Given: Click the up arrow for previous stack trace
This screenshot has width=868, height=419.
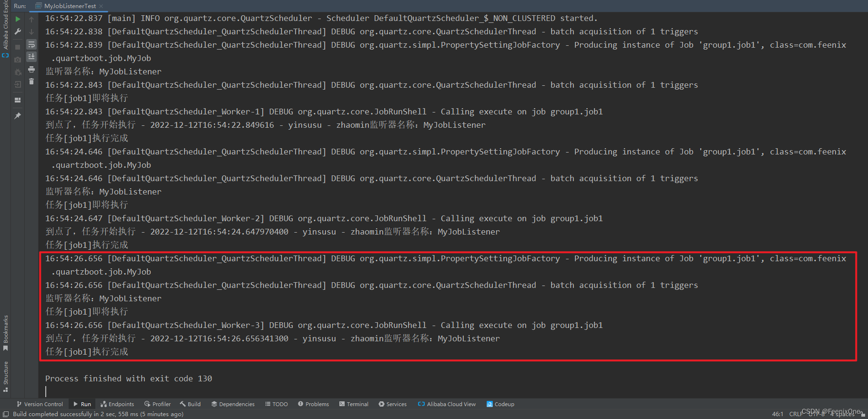Looking at the screenshot, I should coord(31,19).
